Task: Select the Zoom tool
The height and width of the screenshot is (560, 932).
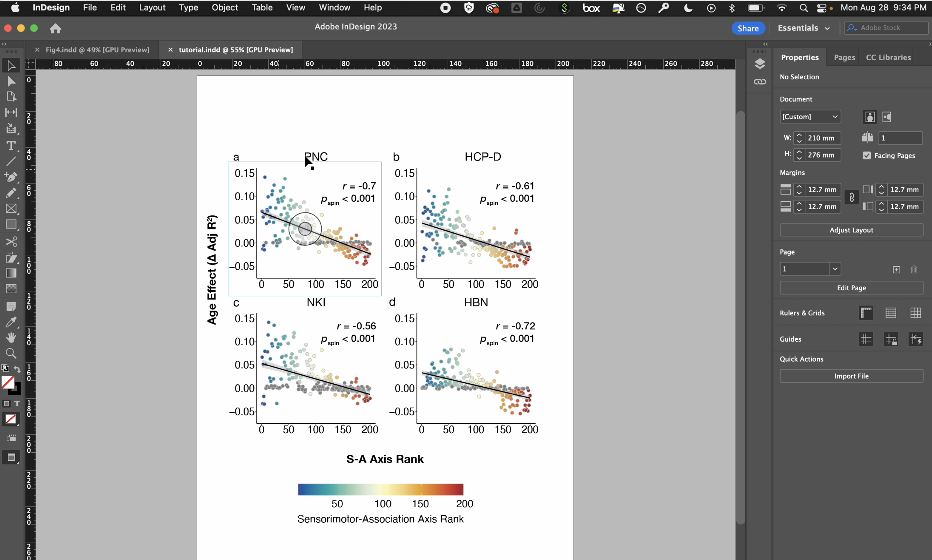Action: (11, 353)
